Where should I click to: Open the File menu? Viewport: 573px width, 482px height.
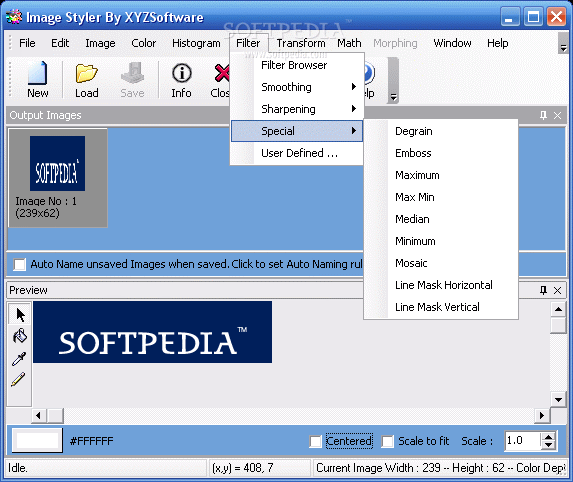(x=27, y=43)
